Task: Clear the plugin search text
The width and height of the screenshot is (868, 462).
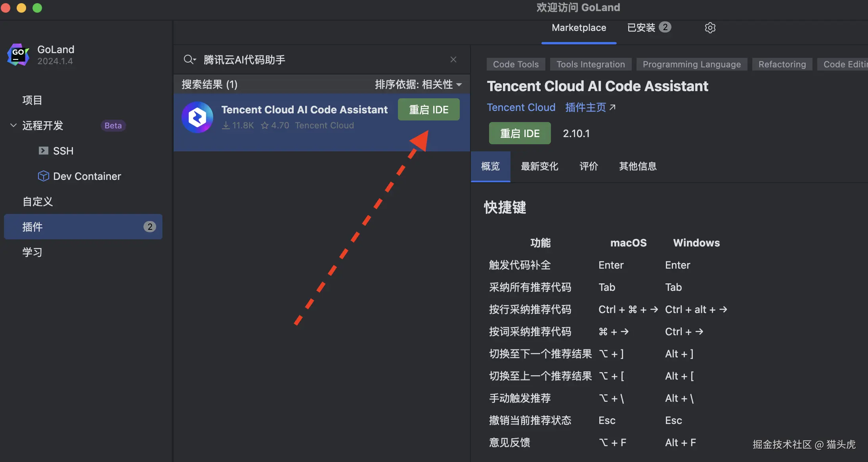Action: coord(453,59)
